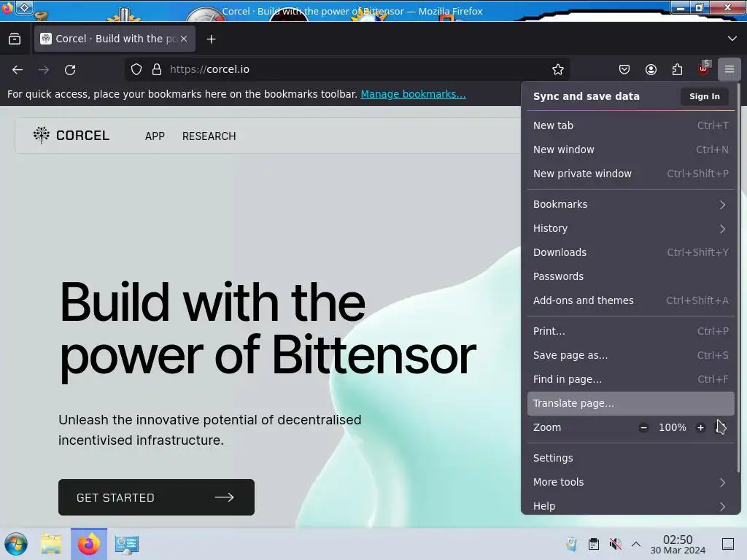Image resolution: width=747 pixels, height=560 pixels.
Task: Open the list all tabs dropdown
Action: tap(732, 39)
